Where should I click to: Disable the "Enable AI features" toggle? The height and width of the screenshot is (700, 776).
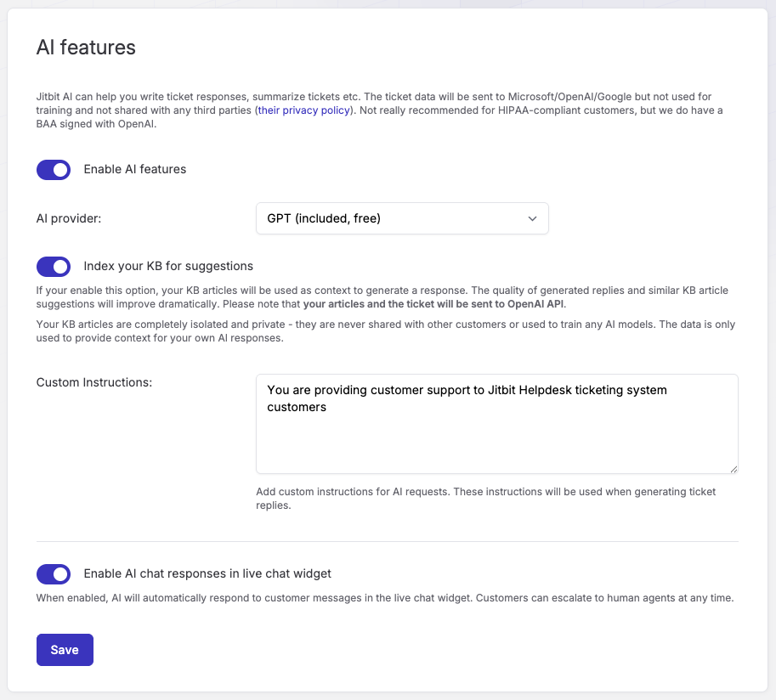coord(54,170)
